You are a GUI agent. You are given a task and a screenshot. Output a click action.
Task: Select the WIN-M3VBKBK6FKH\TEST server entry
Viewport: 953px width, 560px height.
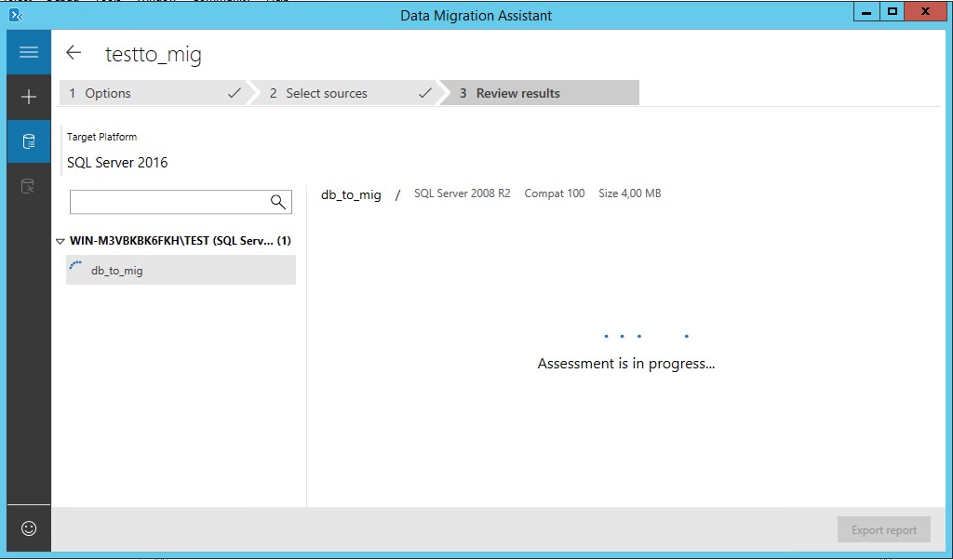[180, 241]
